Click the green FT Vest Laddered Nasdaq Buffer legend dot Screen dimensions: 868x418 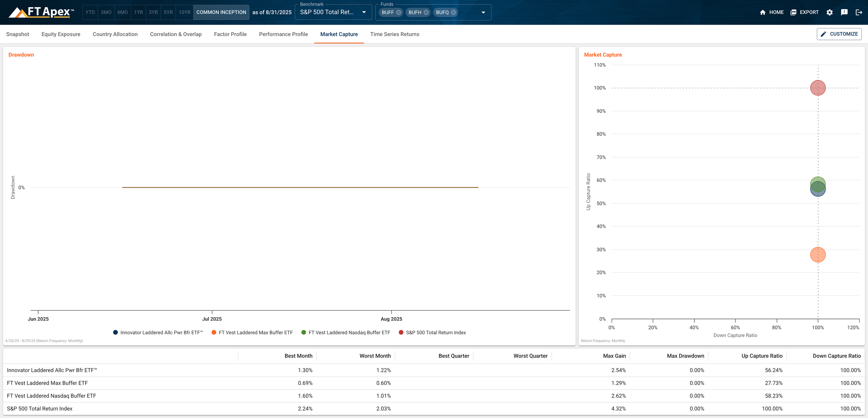pos(304,332)
